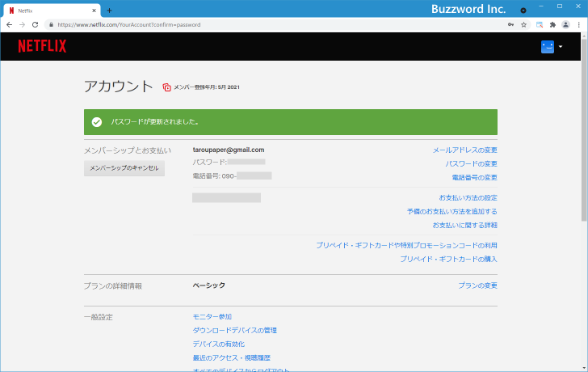Open お支払い方法の設定 link

tap(468, 198)
